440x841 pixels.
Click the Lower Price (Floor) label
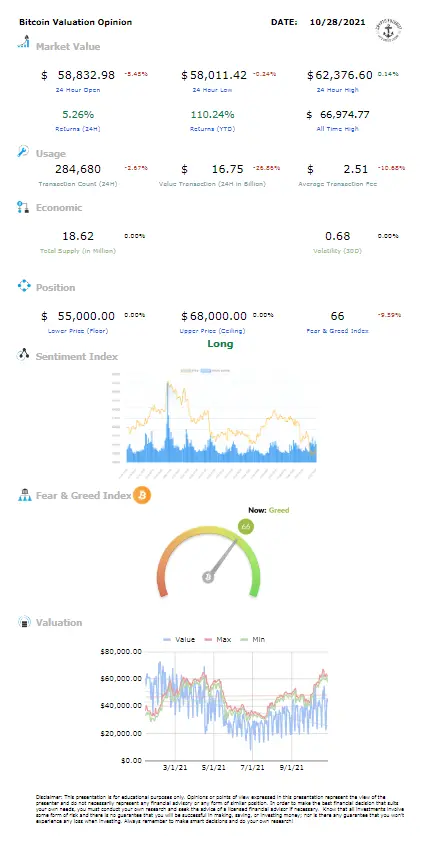[x=78, y=331]
